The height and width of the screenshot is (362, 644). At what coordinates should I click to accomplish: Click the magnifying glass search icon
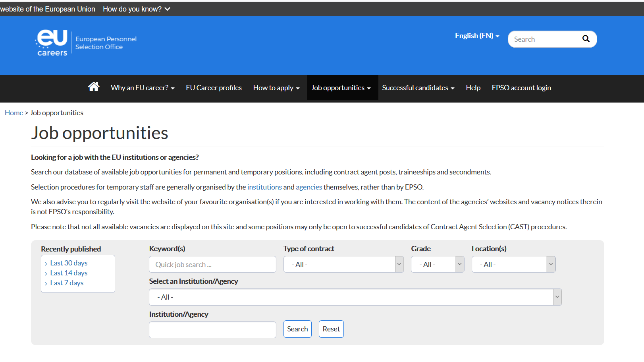586,39
